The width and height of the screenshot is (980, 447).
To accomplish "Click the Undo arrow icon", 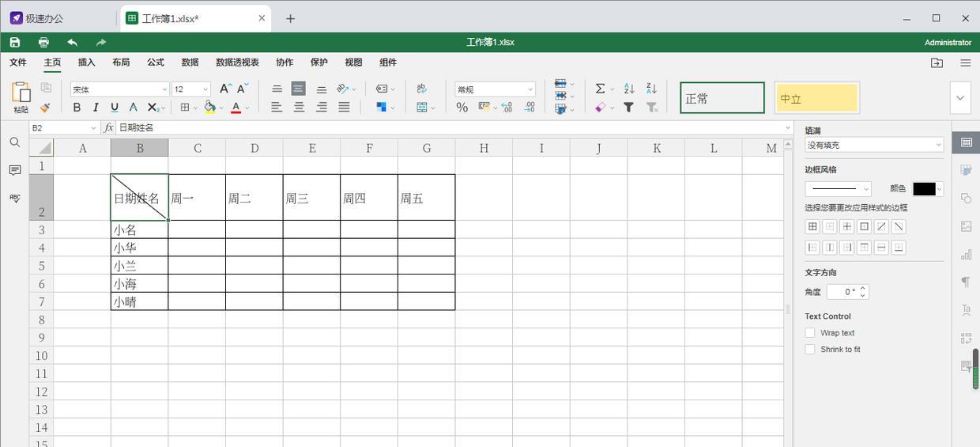I will [73, 42].
